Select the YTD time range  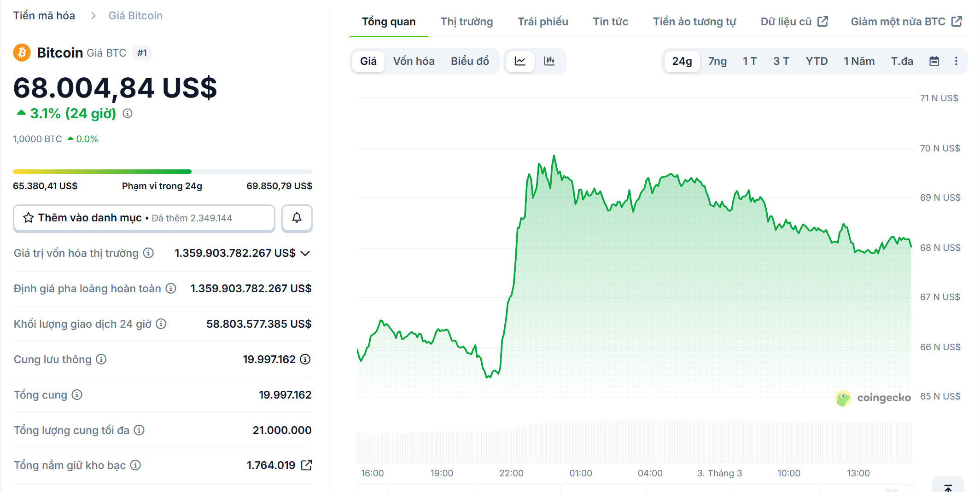(x=817, y=61)
